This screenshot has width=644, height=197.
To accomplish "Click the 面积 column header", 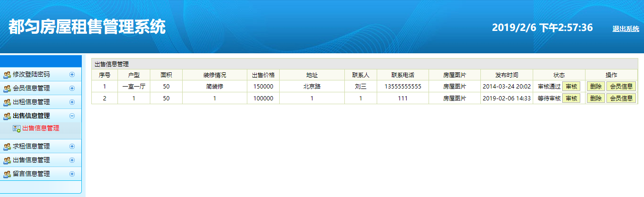I will [166, 75].
